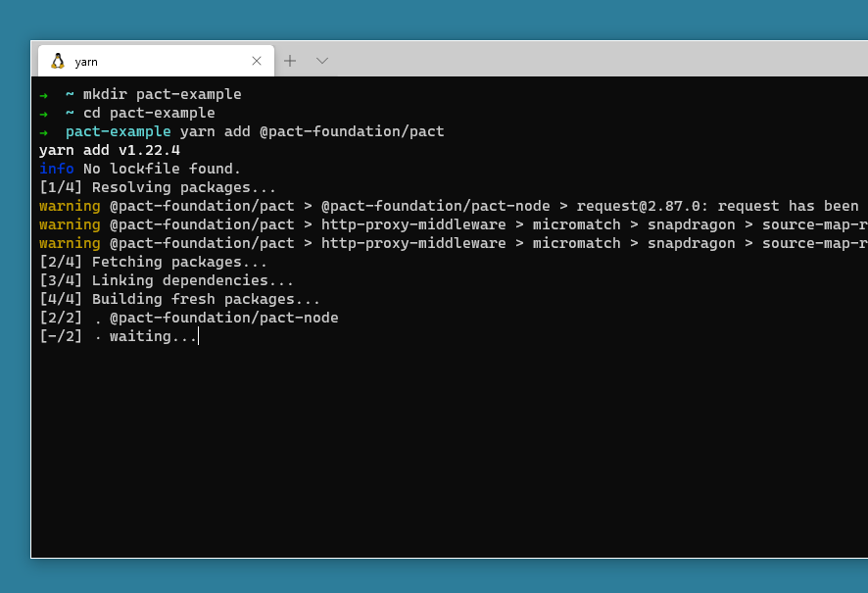Click '[2/2] @pact-foundation/pact-node' line

[x=189, y=318]
